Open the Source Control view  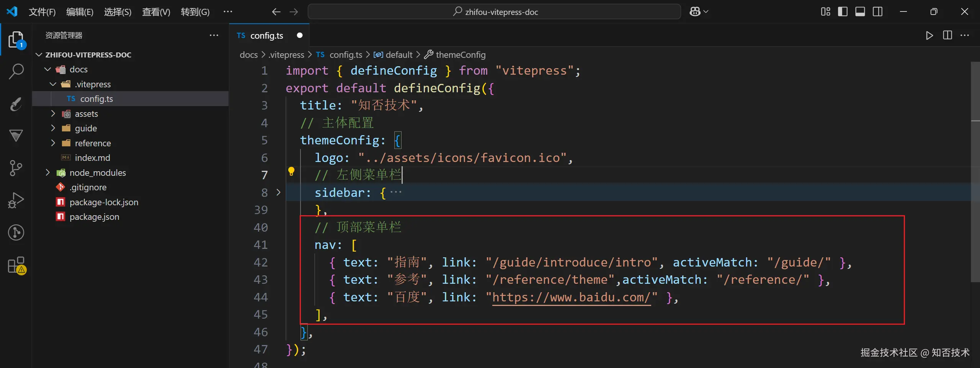click(x=16, y=168)
